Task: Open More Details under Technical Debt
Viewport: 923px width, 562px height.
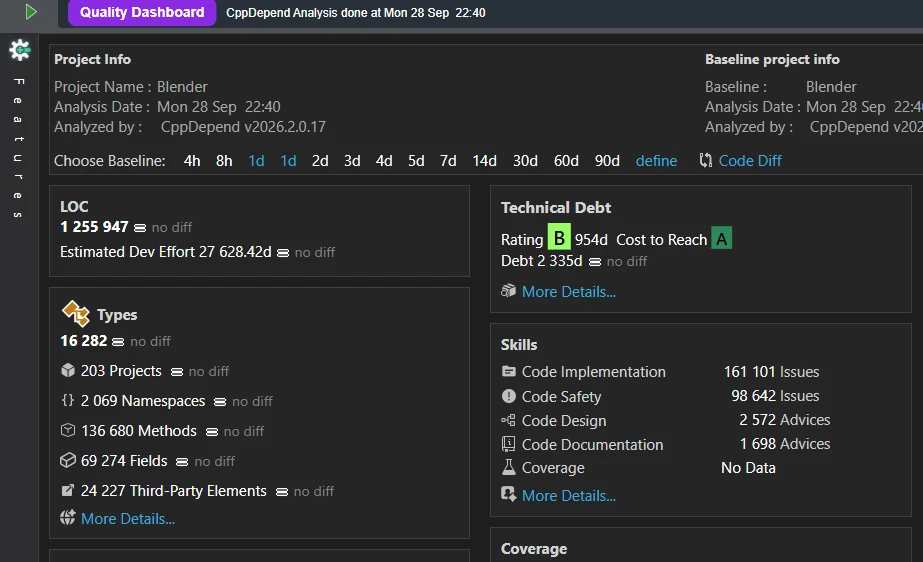Action: tap(569, 291)
